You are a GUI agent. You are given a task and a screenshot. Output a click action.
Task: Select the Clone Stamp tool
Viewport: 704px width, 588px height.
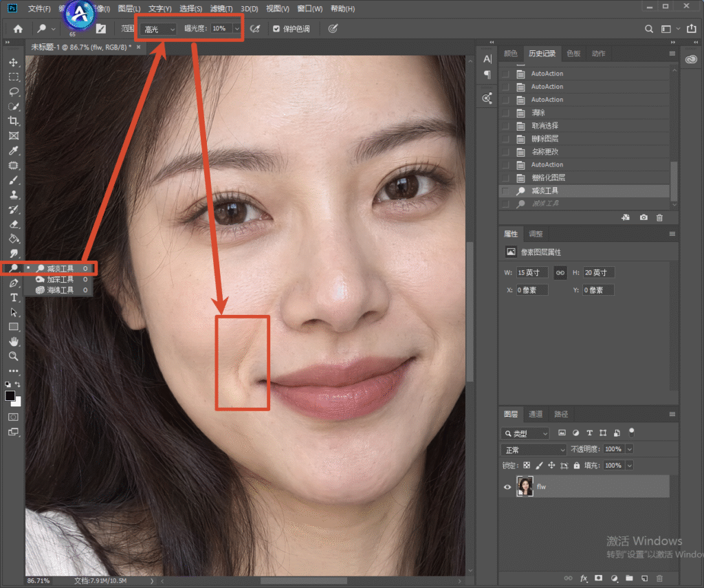click(14, 195)
